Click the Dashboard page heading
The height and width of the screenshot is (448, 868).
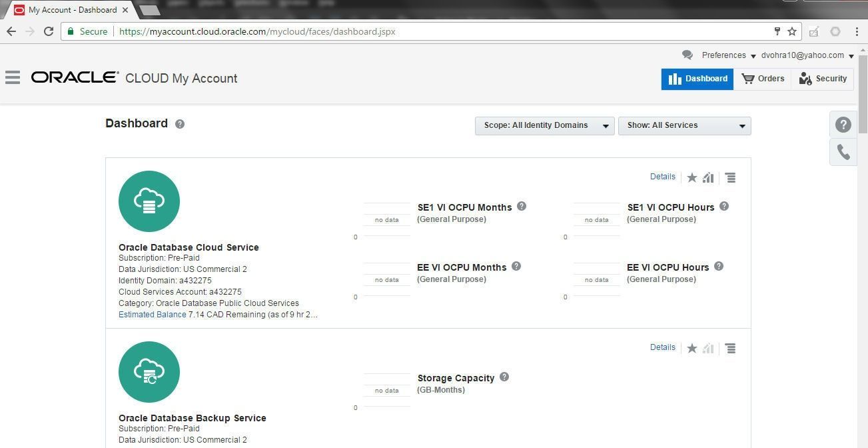point(137,123)
